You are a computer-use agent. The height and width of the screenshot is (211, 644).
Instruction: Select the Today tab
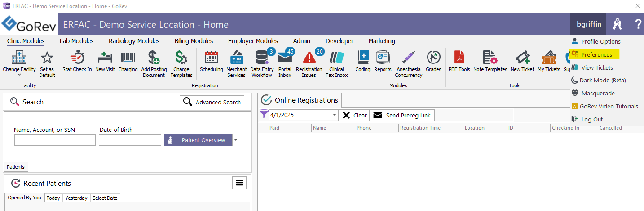coord(53,198)
